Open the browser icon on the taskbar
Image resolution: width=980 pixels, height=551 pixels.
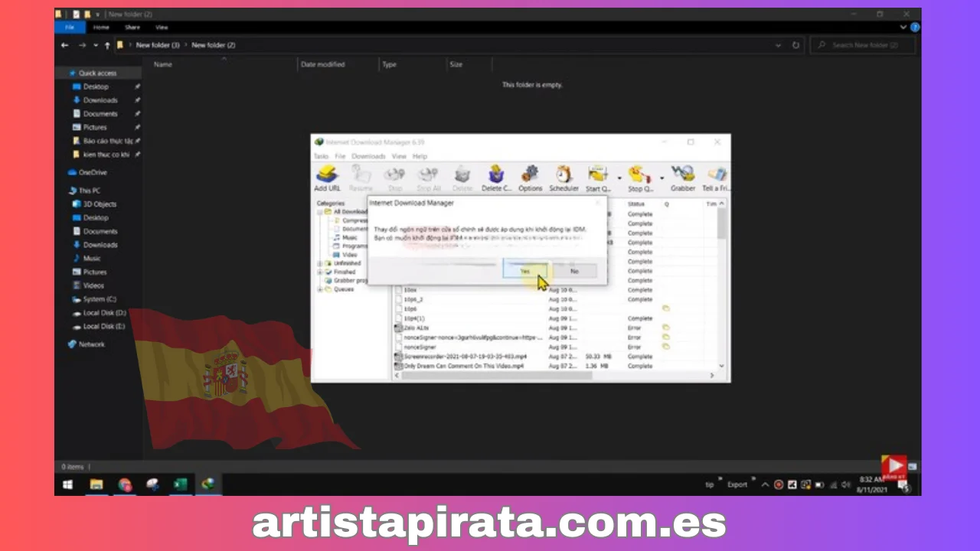coord(125,484)
